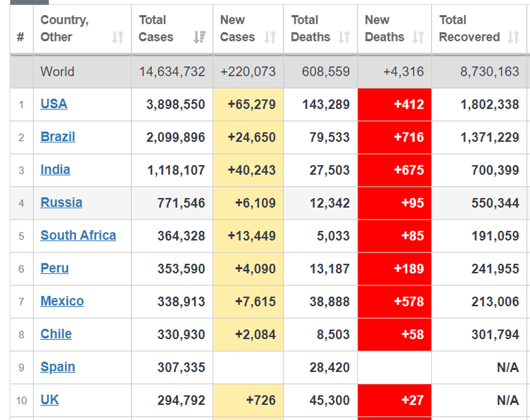Click the Total Cases sort icon
The image size is (530, 420).
point(200,37)
